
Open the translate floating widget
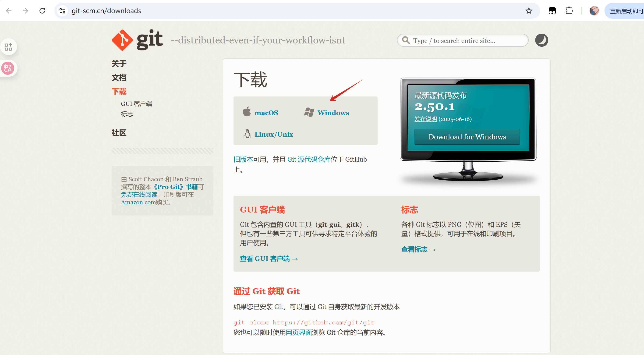pyautogui.click(x=8, y=68)
